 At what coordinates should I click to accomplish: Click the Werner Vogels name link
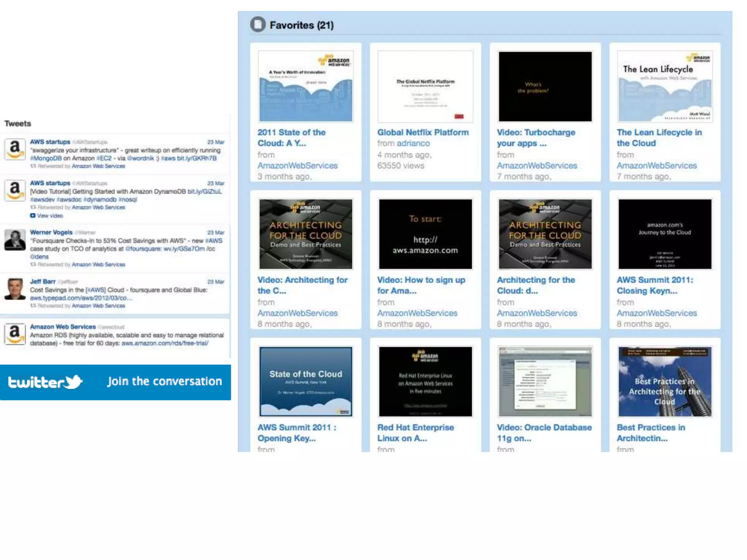(x=51, y=232)
